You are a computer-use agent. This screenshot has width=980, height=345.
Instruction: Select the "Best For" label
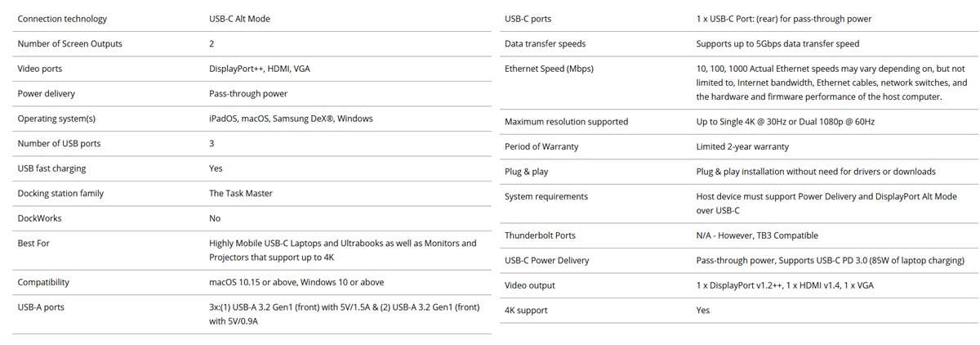tap(33, 244)
